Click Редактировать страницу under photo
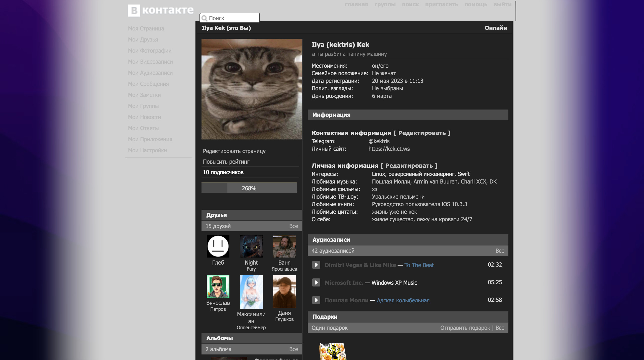This screenshot has width=644, height=360. (234, 151)
